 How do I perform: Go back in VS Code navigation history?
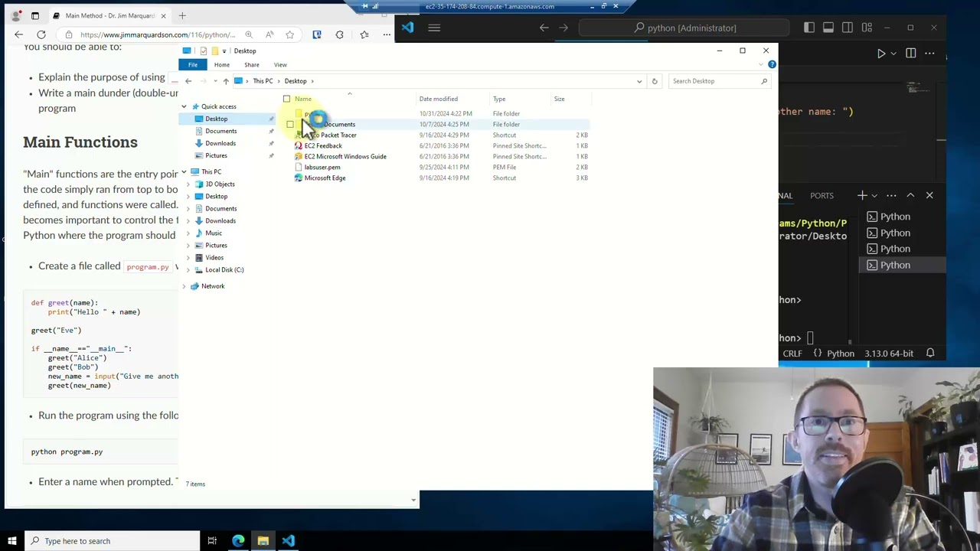point(544,28)
